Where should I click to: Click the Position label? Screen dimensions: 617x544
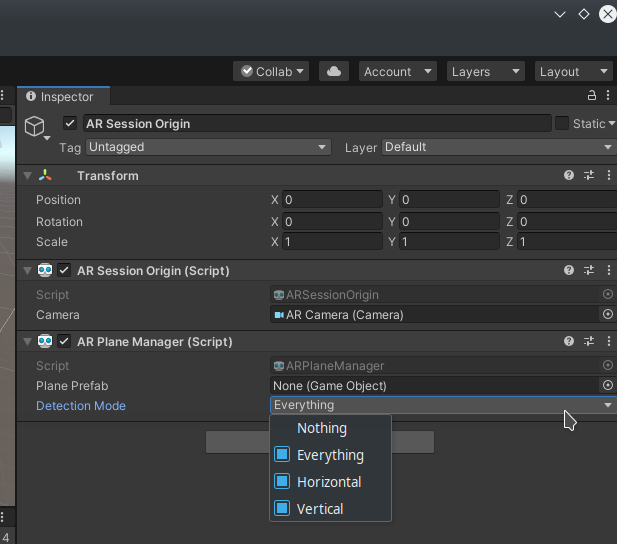58,200
